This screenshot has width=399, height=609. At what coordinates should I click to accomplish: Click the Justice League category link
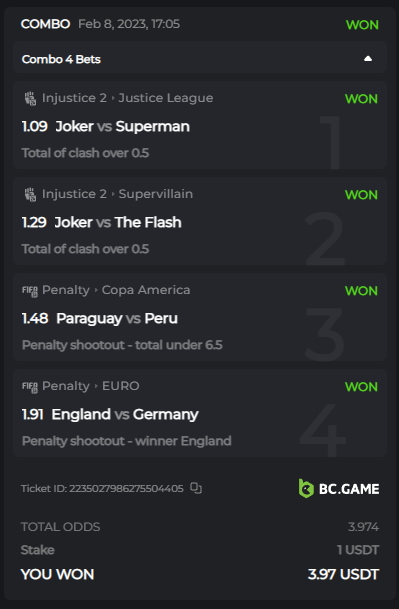pyautogui.click(x=166, y=98)
